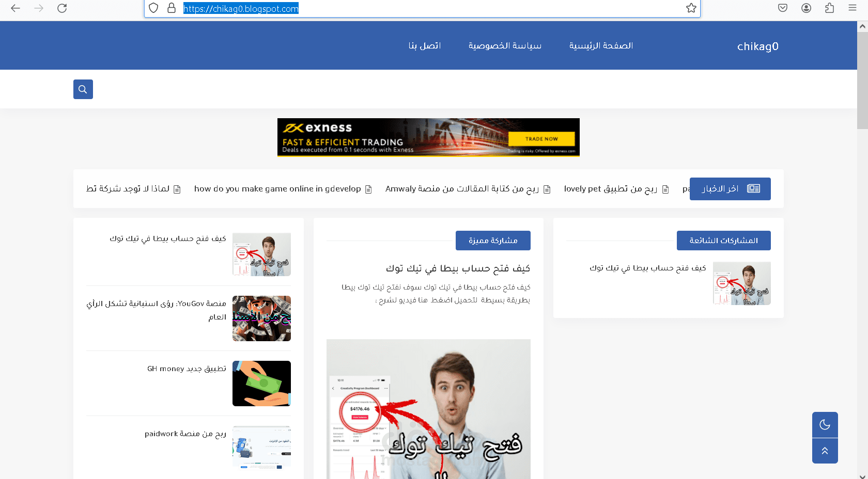The height and width of the screenshot is (479, 868).
Task: Open the Pocket save icon
Action: (783, 8)
